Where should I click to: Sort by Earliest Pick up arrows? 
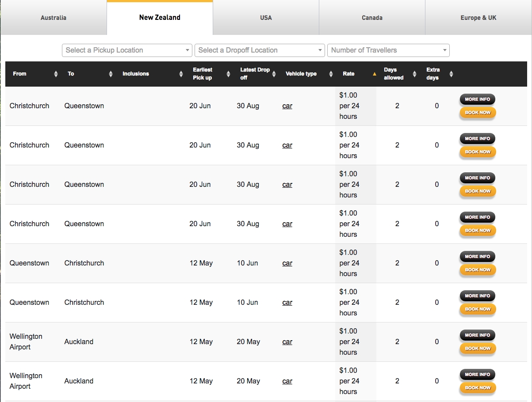pyautogui.click(x=228, y=74)
